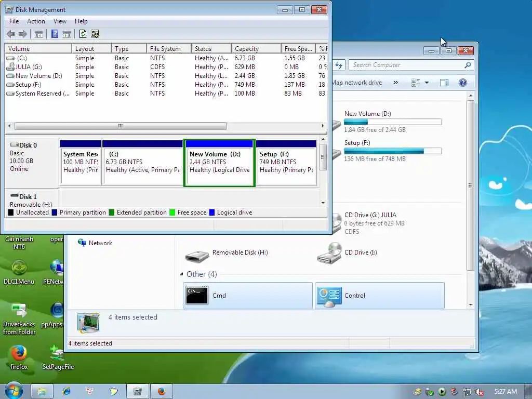Click up arrow of disk view scrollbar
The image size is (532, 399).
click(323, 139)
